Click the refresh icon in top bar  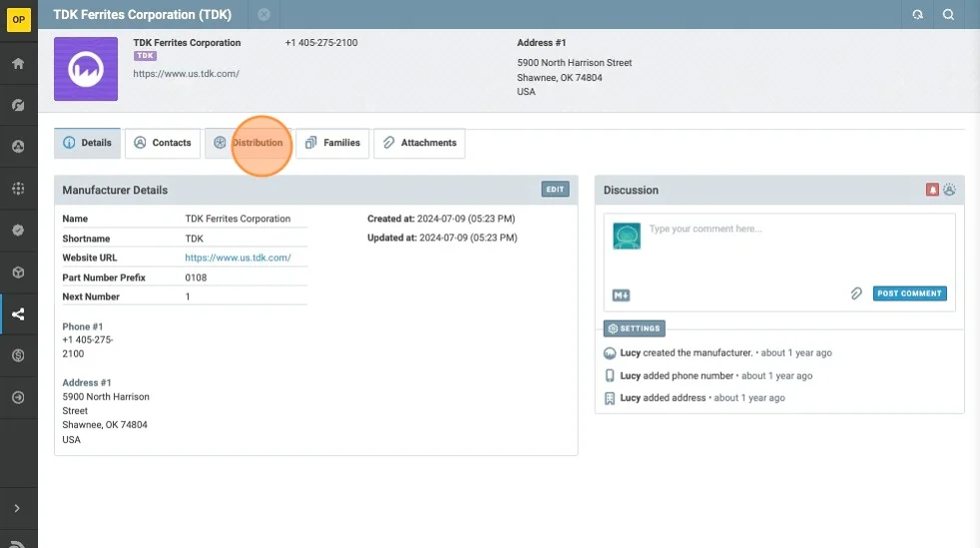[917, 15]
